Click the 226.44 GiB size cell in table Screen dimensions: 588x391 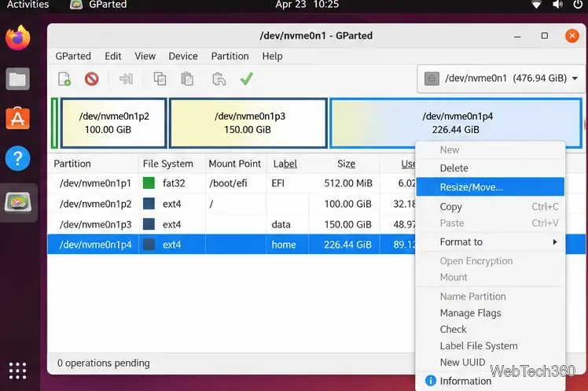click(347, 245)
